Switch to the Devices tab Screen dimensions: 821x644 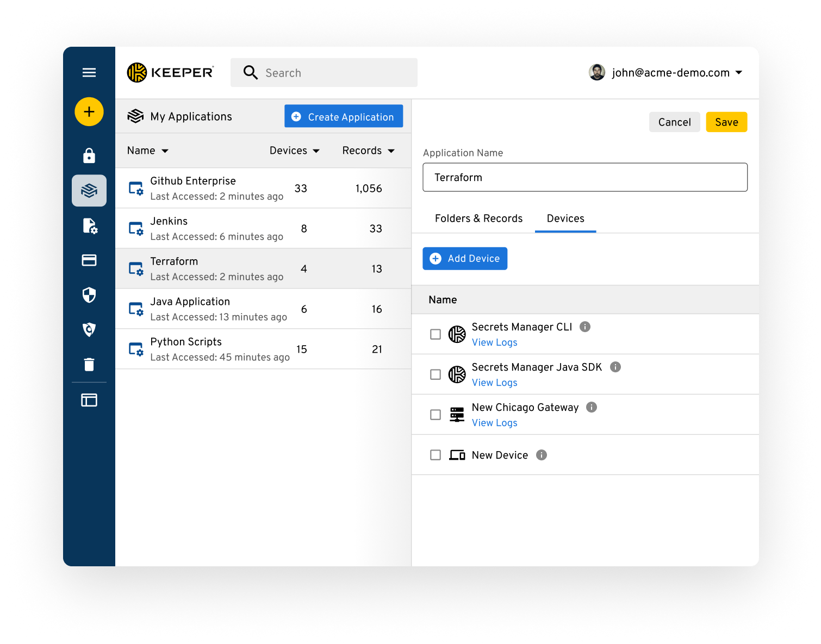click(x=565, y=218)
